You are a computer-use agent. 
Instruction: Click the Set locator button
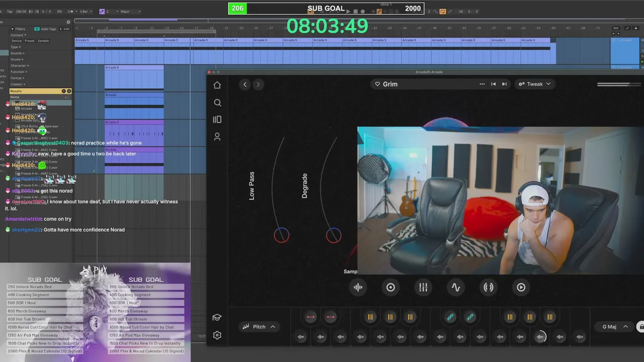click(x=616, y=28)
